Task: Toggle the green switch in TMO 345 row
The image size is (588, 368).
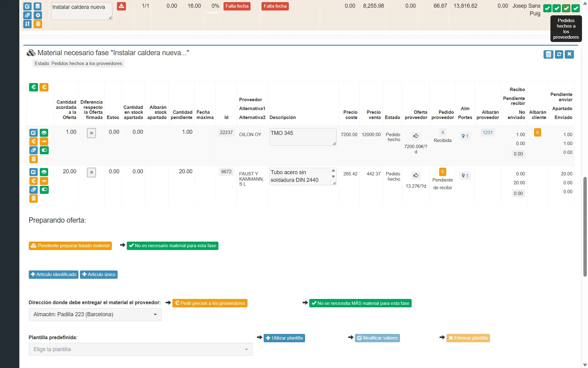Action: 44,150
